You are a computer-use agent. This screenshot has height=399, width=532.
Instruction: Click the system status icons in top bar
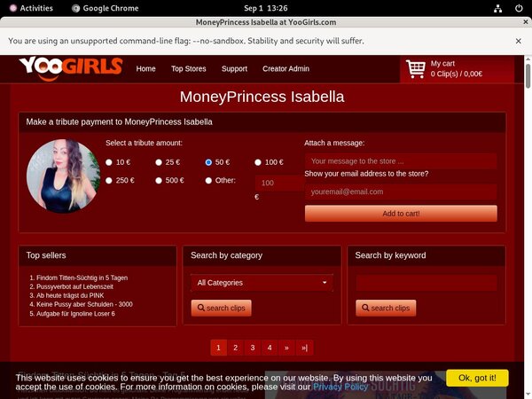point(498,8)
